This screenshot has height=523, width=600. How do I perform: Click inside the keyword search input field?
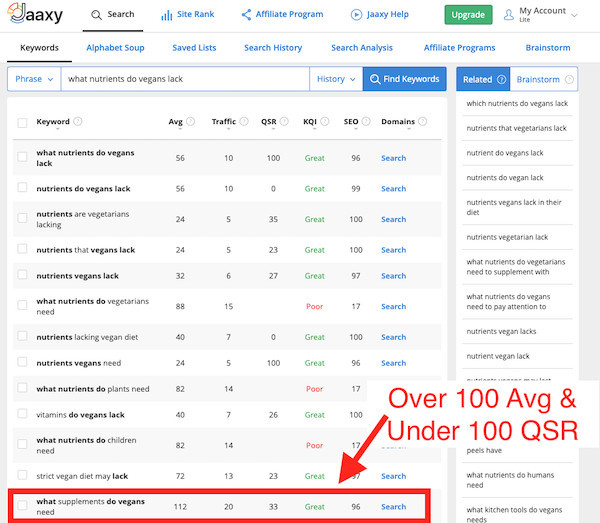[185, 79]
